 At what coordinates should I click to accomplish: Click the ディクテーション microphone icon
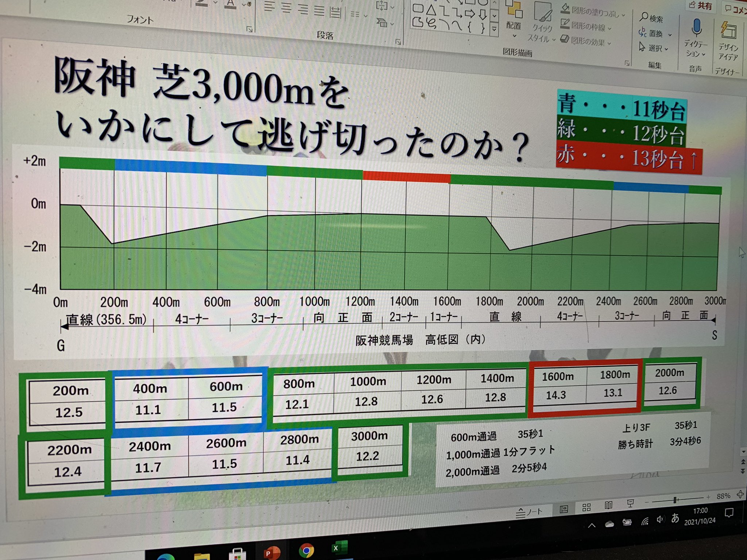[696, 28]
